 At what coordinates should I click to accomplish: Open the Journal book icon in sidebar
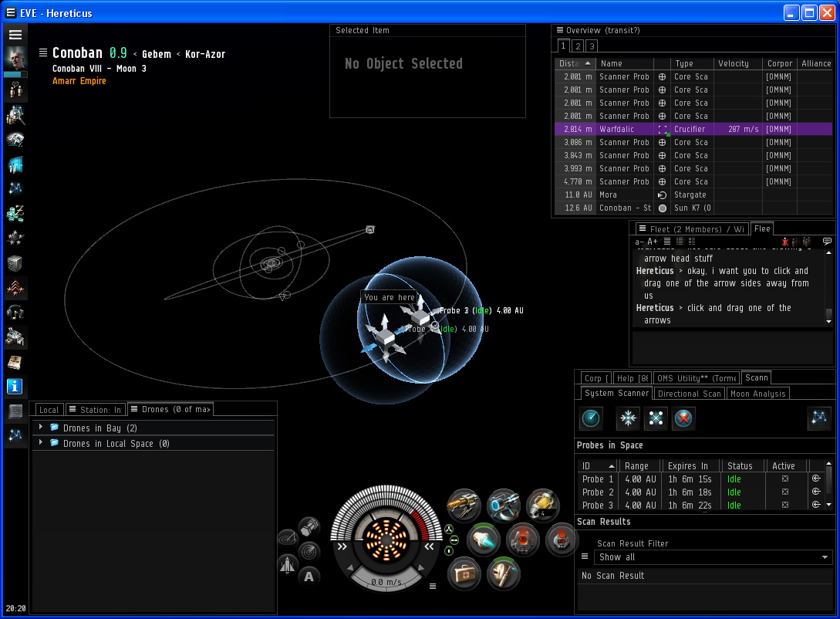[15, 362]
